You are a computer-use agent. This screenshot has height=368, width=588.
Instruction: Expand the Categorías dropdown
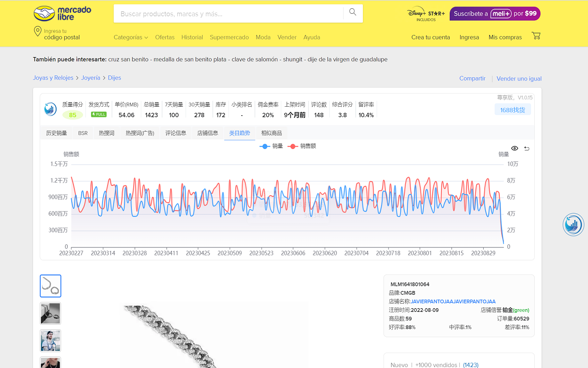point(130,37)
